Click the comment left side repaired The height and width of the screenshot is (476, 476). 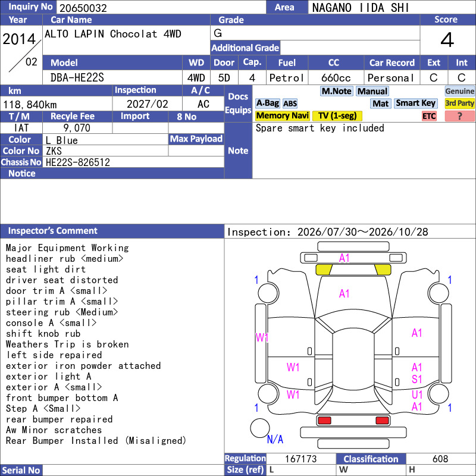pos(54,355)
